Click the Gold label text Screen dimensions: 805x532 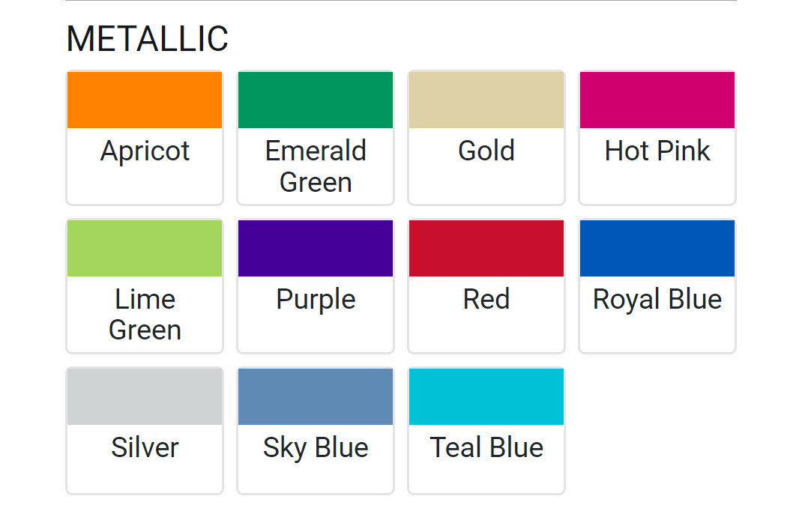tap(486, 151)
